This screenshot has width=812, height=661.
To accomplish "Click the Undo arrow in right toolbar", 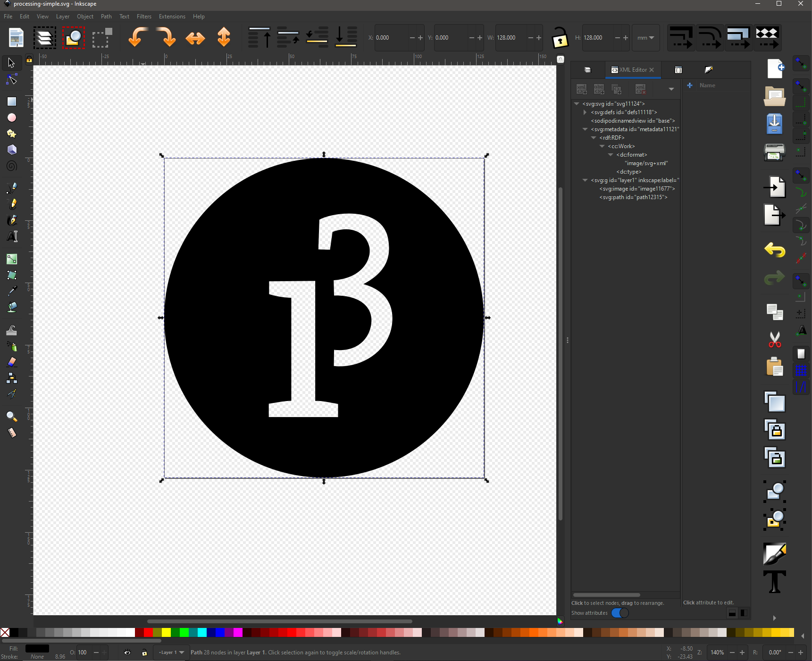I will point(774,250).
